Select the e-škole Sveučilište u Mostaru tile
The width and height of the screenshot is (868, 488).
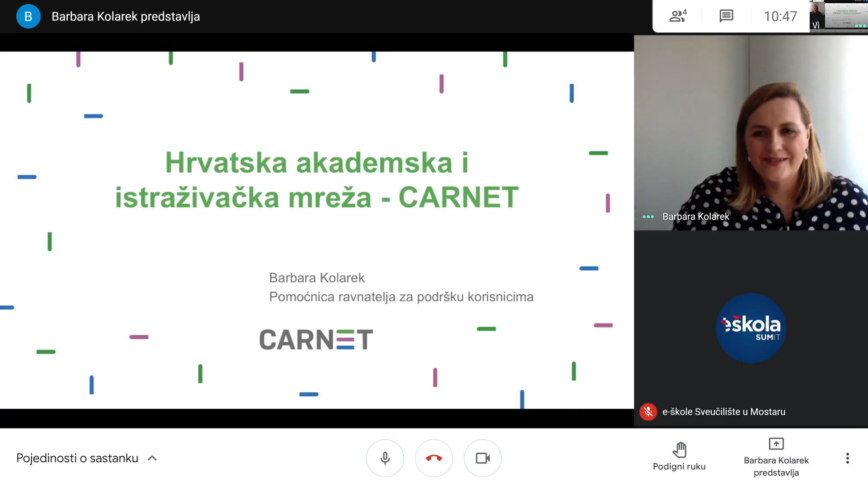(x=751, y=328)
